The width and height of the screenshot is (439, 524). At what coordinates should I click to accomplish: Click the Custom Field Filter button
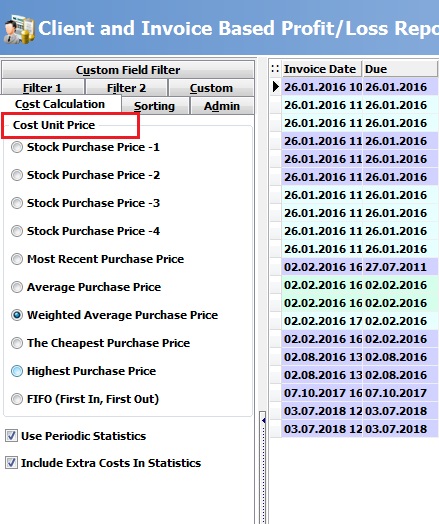pos(128,70)
